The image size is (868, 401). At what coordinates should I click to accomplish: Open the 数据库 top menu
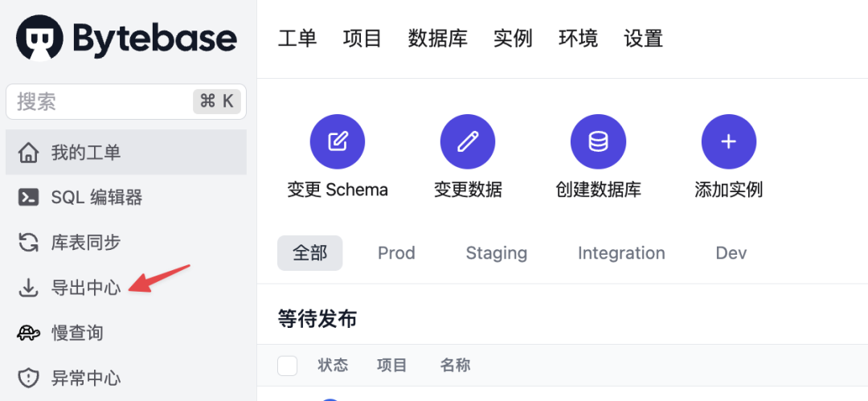[437, 38]
